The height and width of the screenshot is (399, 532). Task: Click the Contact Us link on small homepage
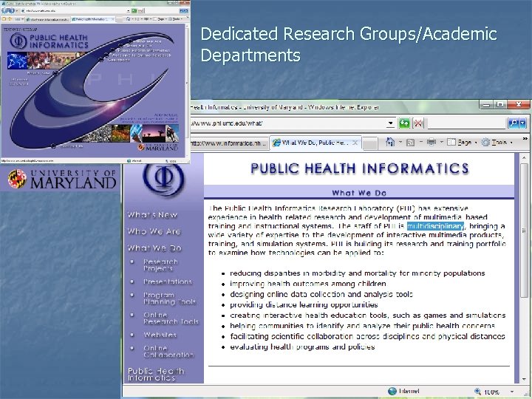coord(72,146)
